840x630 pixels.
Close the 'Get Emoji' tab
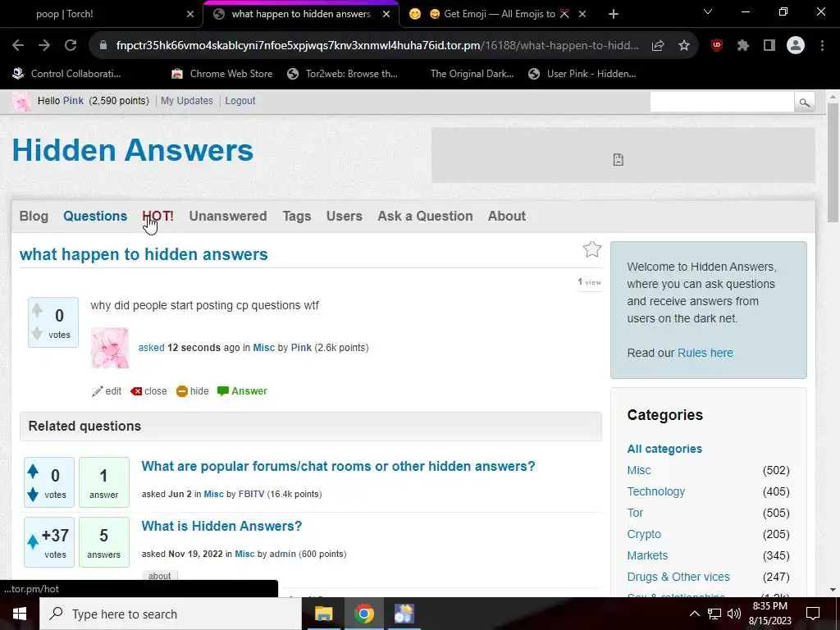coord(582,14)
